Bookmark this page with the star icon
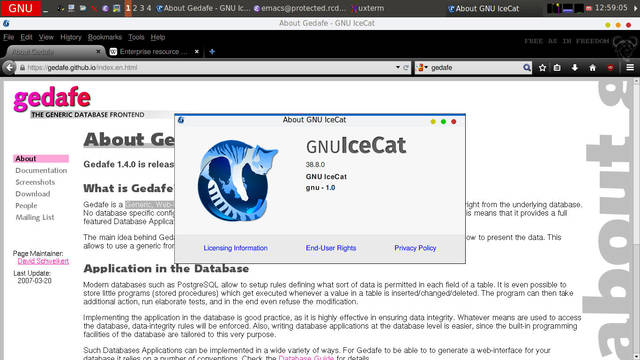 (542, 68)
